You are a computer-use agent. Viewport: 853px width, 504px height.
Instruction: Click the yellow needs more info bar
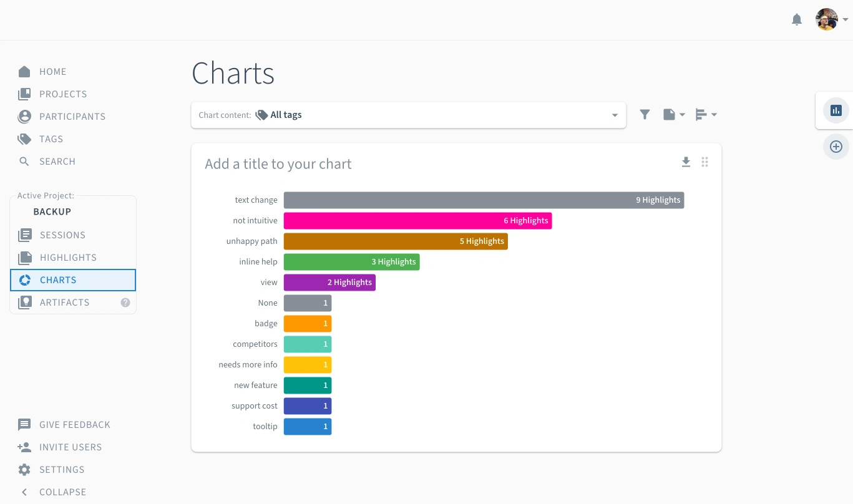(308, 365)
